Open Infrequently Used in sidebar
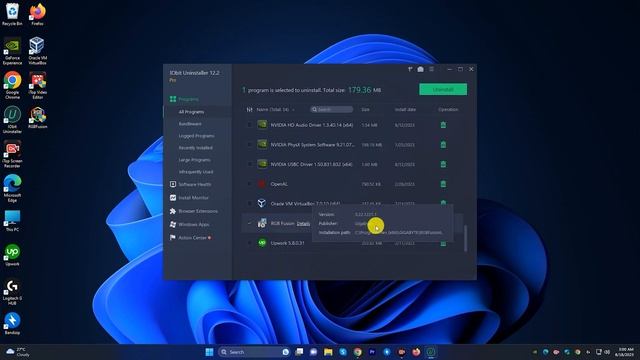 [196, 172]
